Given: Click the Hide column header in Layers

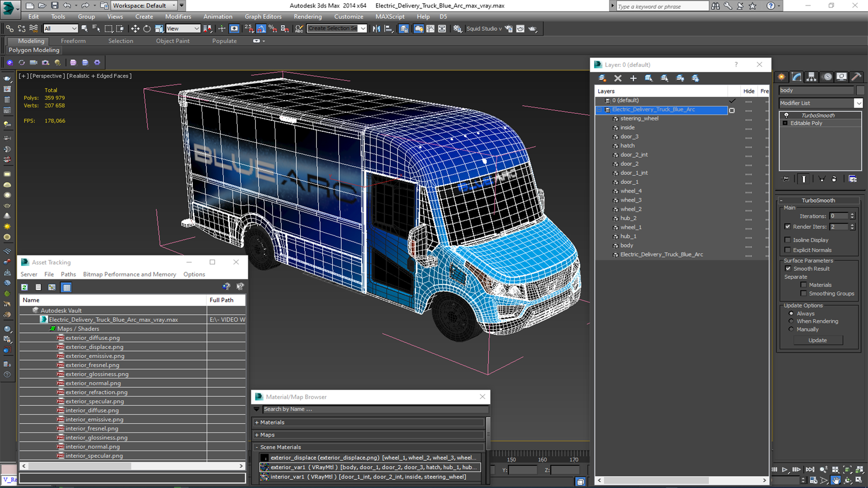Looking at the screenshot, I should click(x=749, y=91).
